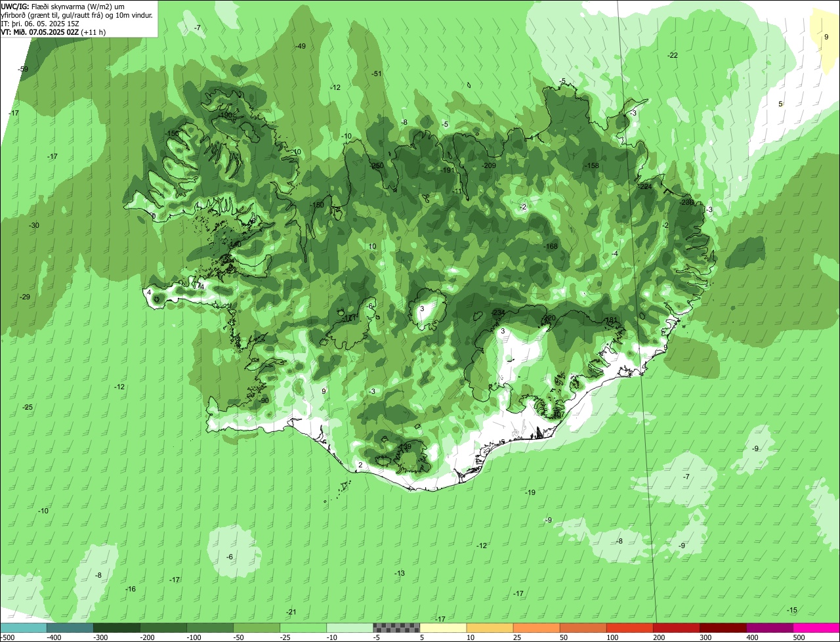Select the checkered -5 to 5 legend swatch
Viewport: 840px width, 642px height.
(396, 628)
